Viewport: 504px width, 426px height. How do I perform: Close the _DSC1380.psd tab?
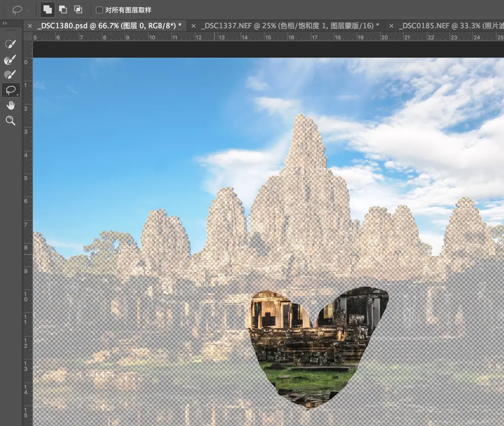pyautogui.click(x=30, y=25)
